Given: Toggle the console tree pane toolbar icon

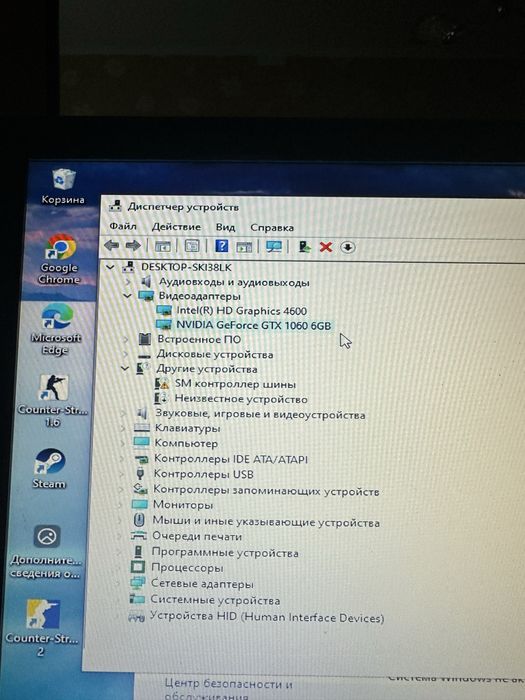Looking at the screenshot, I should [x=162, y=246].
